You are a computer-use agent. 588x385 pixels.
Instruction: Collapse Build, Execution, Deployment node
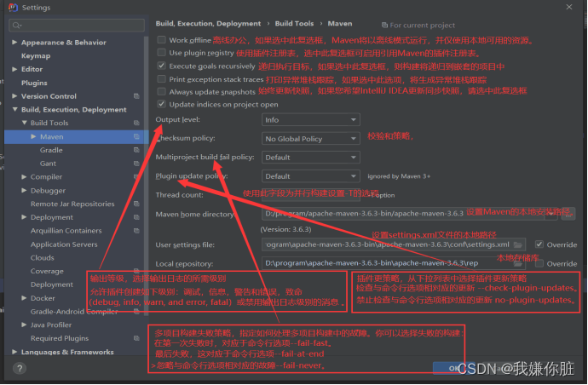14,110
